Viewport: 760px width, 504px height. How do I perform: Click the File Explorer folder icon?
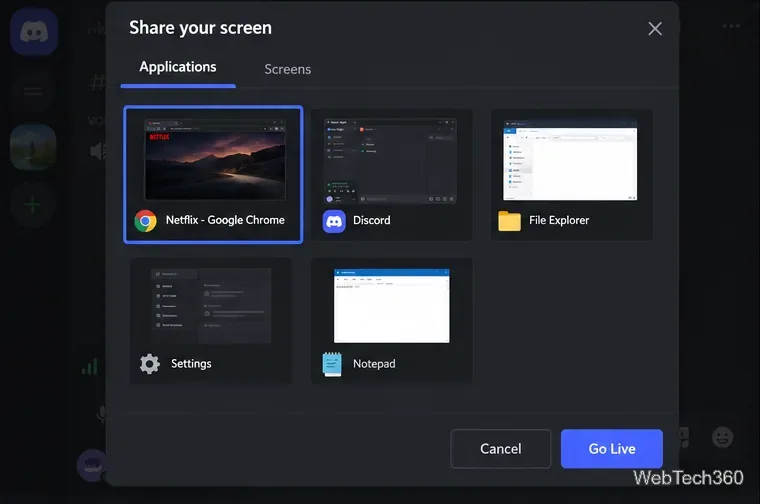[509, 221]
